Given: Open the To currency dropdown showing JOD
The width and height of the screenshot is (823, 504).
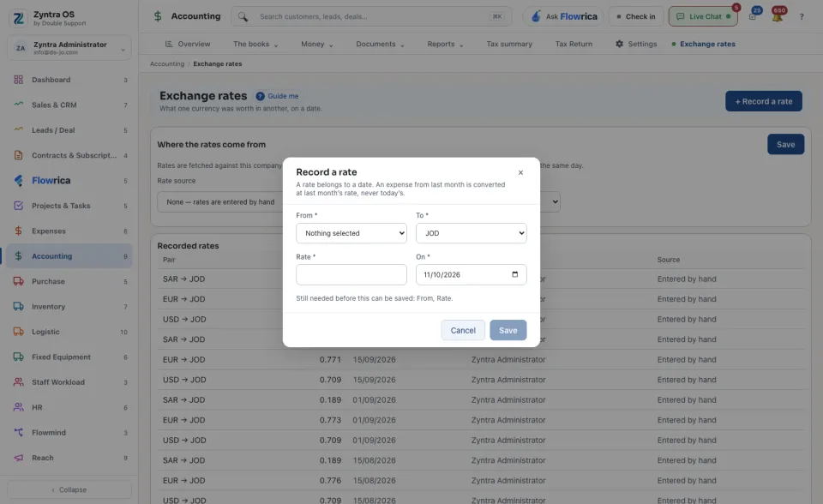Looking at the screenshot, I should pyautogui.click(x=471, y=233).
